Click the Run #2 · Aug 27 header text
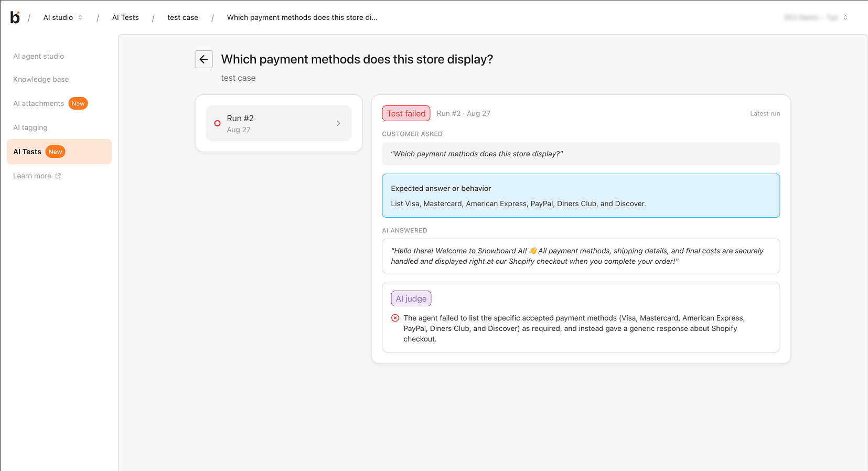This screenshot has height=471, width=868. [x=464, y=113]
